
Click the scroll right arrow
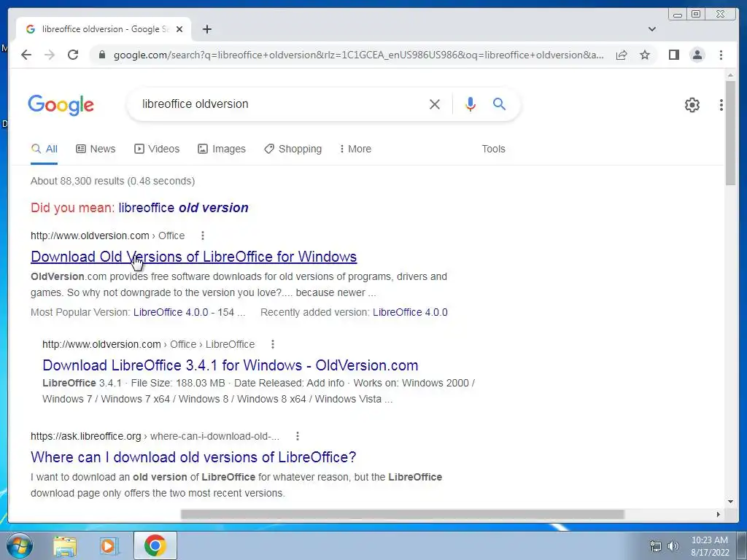pos(718,514)
